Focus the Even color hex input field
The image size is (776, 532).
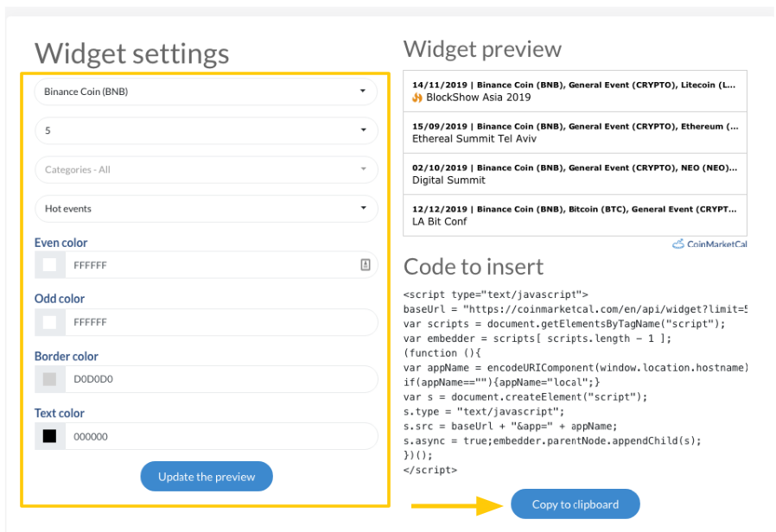point(221,265)
